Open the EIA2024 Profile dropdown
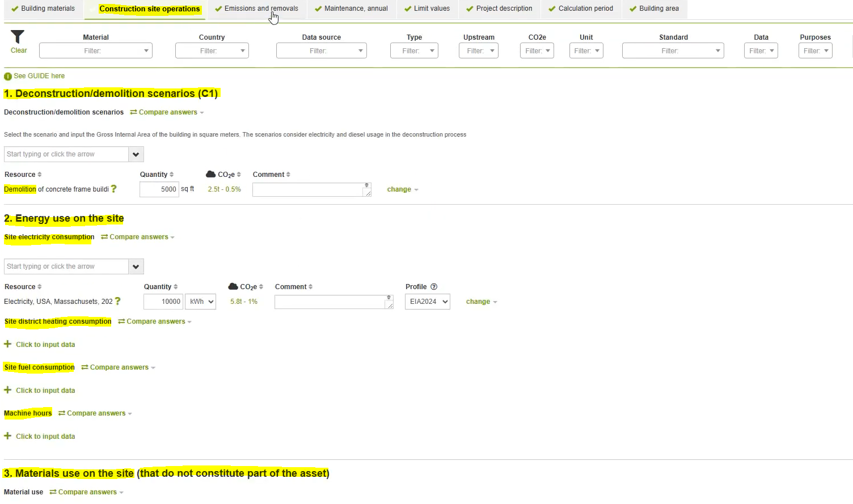Screen dimensions: 853x504 click(427, 301)
